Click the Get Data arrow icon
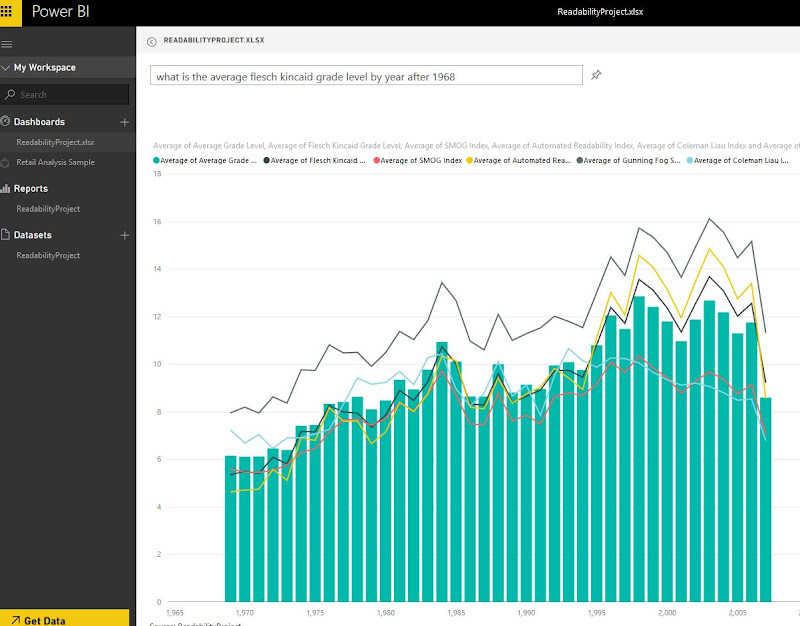This screenshot has width=800, height=626. [x=15, y=620]
